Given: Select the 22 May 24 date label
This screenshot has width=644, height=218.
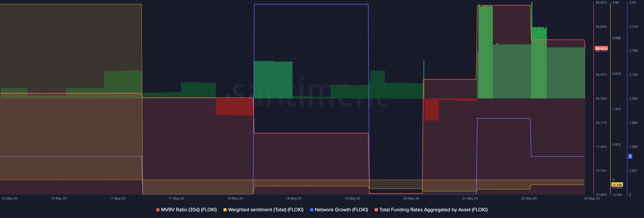Looking at the screenshot, I should point(529,198).
